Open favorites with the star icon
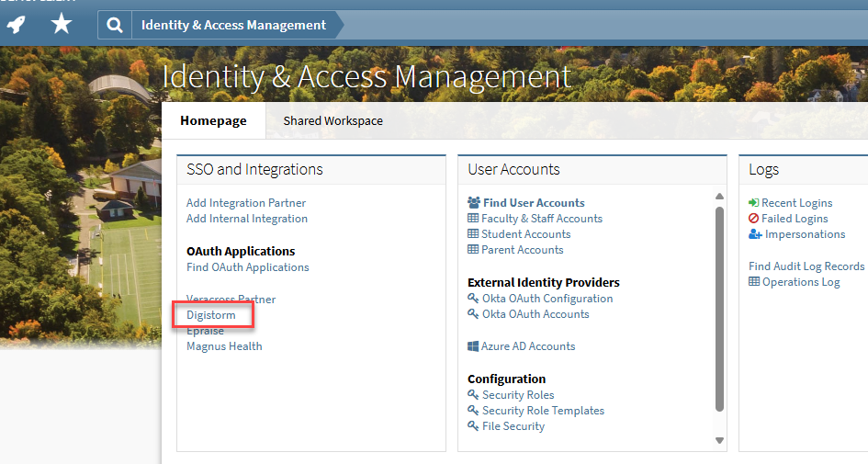This screenshot has width=868, height=464. [61, 24]
